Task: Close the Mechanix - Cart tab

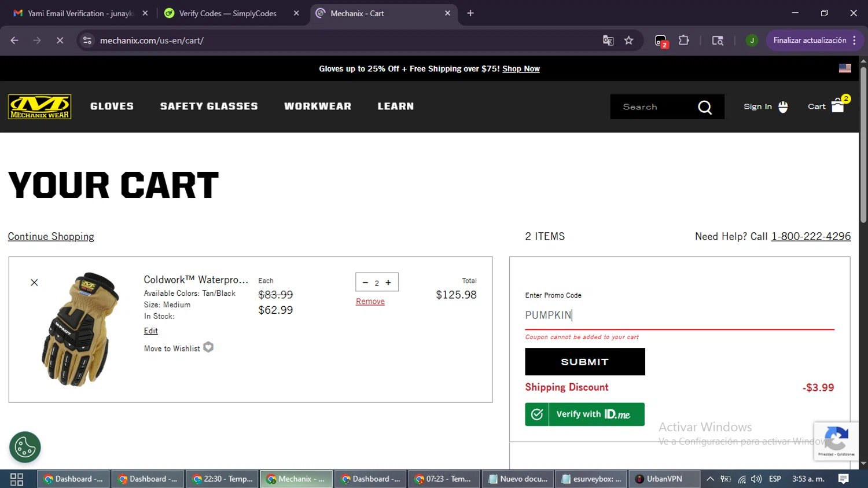Action: (447, 13)
